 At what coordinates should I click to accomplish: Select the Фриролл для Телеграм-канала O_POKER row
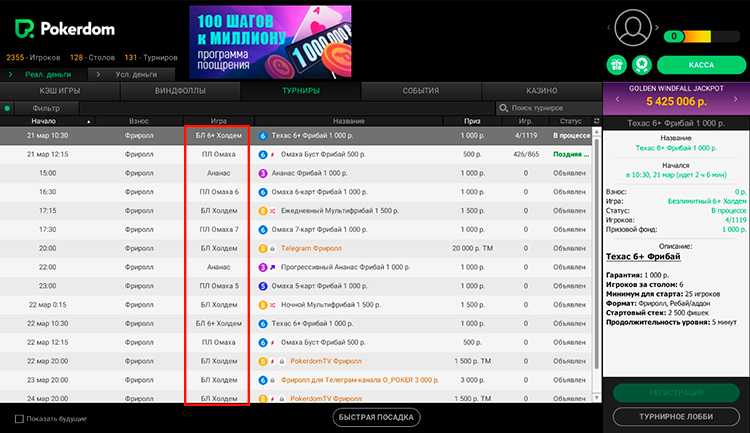[296, 380]
